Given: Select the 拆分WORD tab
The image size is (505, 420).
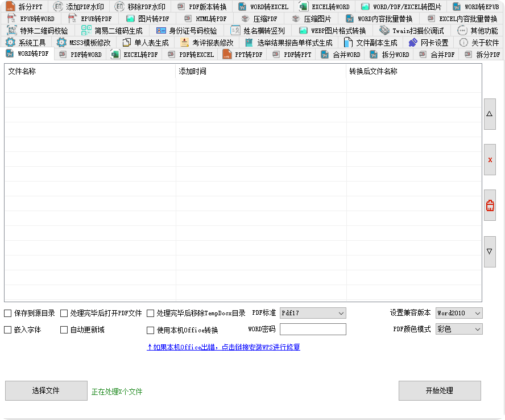Looking at the screenshot, I should 390,55.
